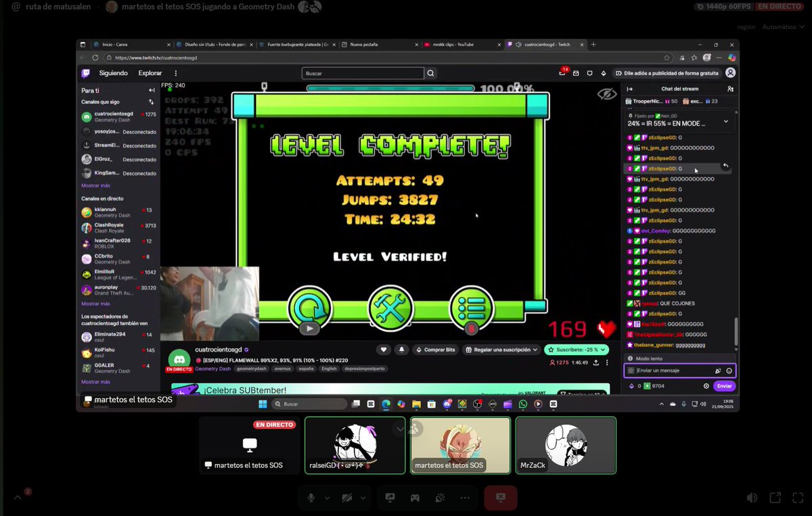Share your screen in Discord call

pos(390,498)
